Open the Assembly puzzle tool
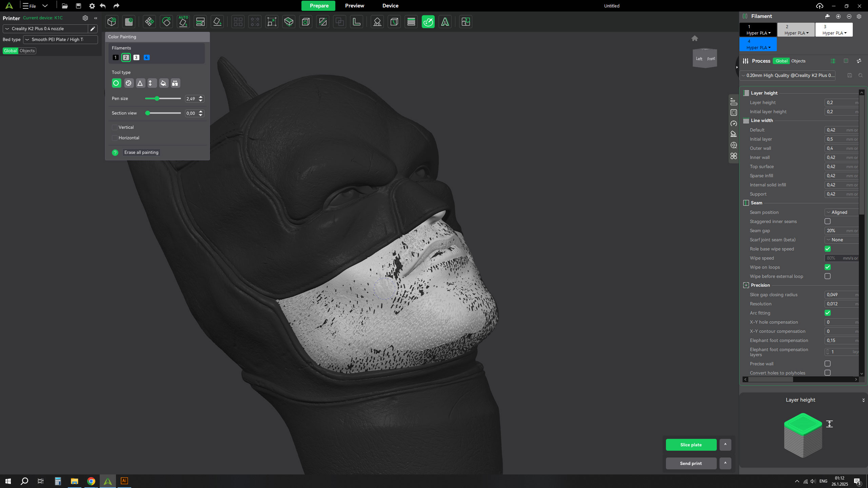 (x=466, y=22)
